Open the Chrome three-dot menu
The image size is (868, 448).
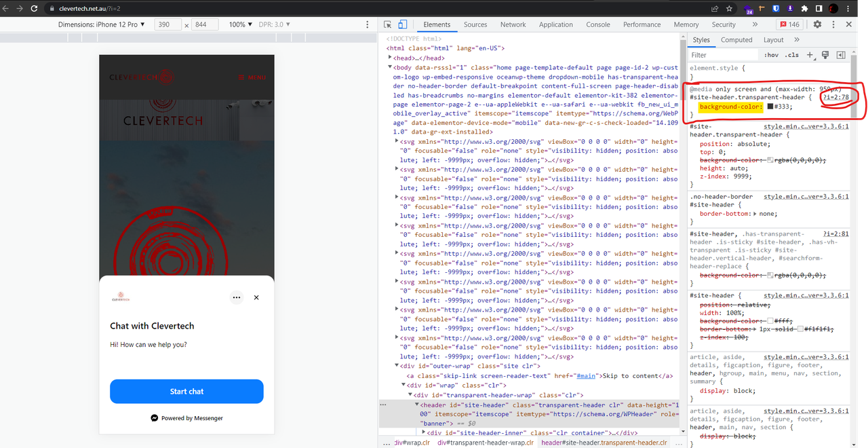[x=848, y=8]
